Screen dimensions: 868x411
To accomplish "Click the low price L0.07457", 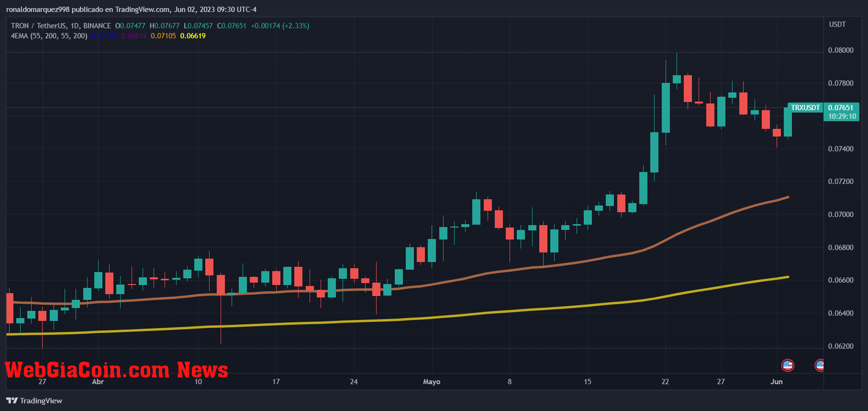I will coord(198,26).
